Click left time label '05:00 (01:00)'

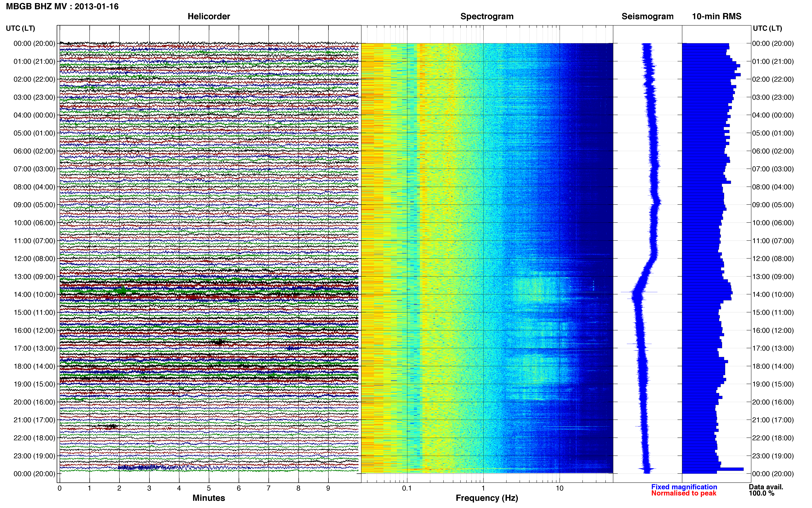[34, 133]
